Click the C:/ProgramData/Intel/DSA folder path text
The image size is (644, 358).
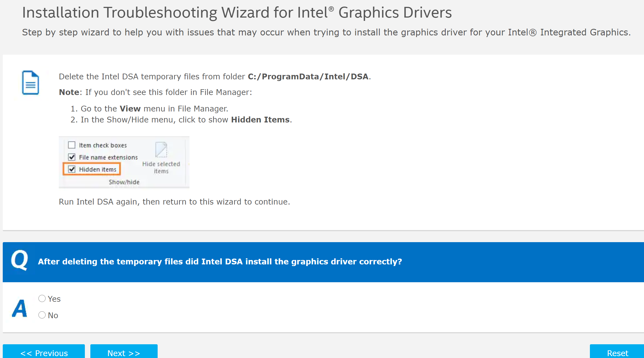(308, 77)
